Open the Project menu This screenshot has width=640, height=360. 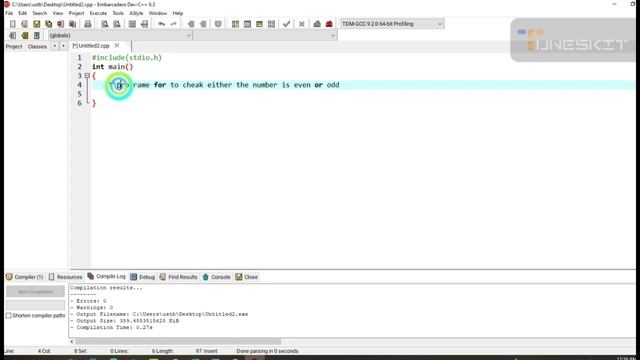point(76,13)
